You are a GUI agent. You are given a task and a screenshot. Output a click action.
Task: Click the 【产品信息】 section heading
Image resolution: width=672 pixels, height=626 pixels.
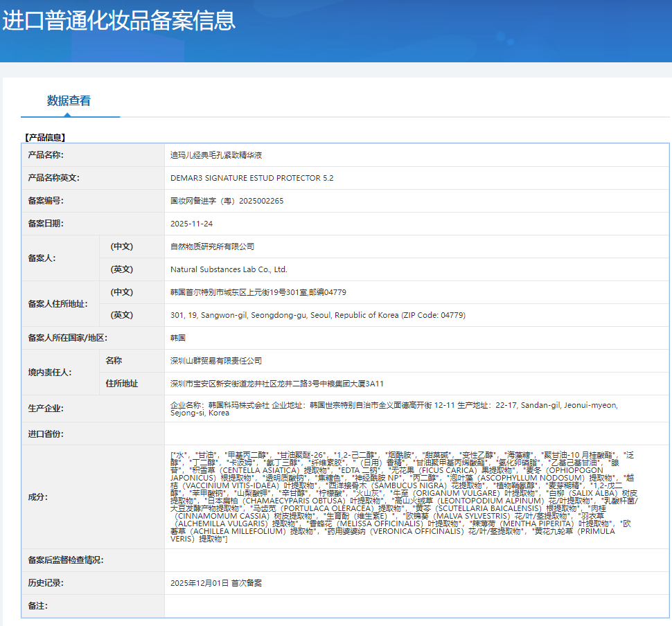[44, 137]
